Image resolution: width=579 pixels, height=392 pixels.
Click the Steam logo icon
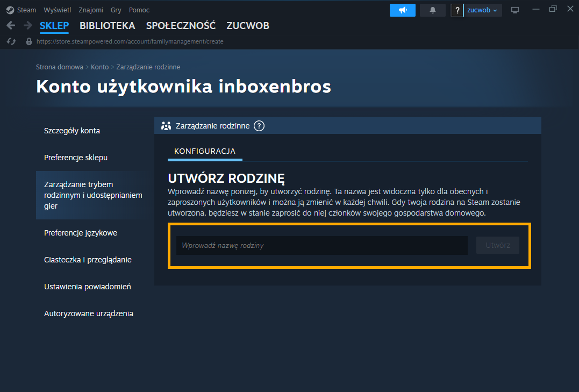click(x=10, y=10)
